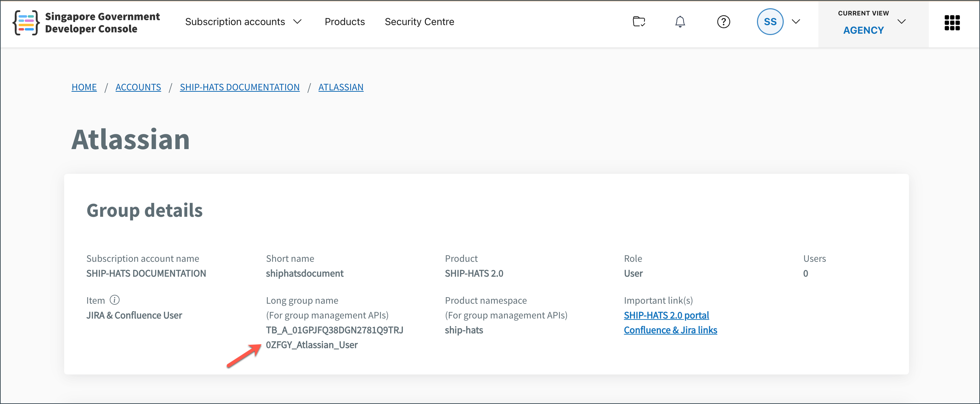This screenshot has width=980, height=404.
Task: Select the long group name text
Action: [335, 337]
